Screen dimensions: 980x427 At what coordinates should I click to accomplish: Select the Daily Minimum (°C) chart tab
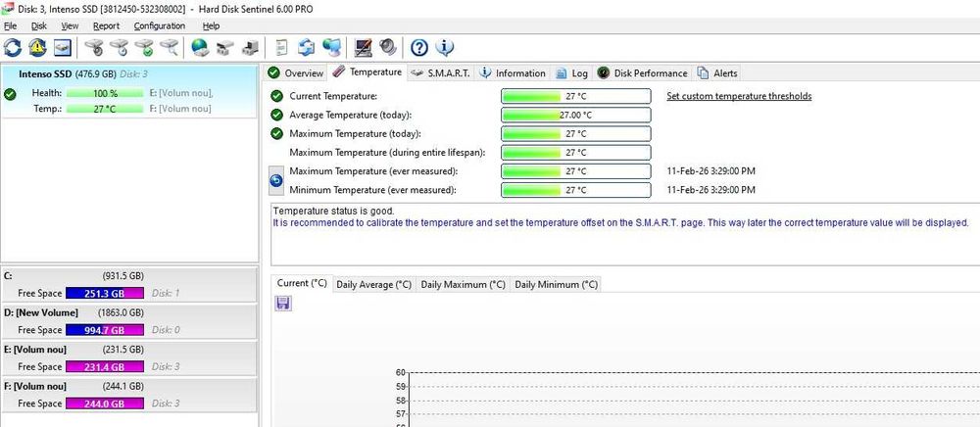556,284
